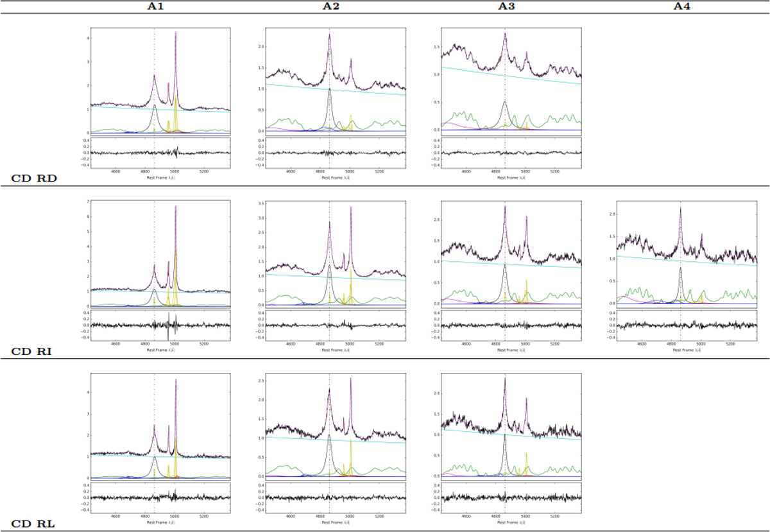Select the CD RL row label
770x532 pixels.
pyautogui.click(x=33, y=524)
